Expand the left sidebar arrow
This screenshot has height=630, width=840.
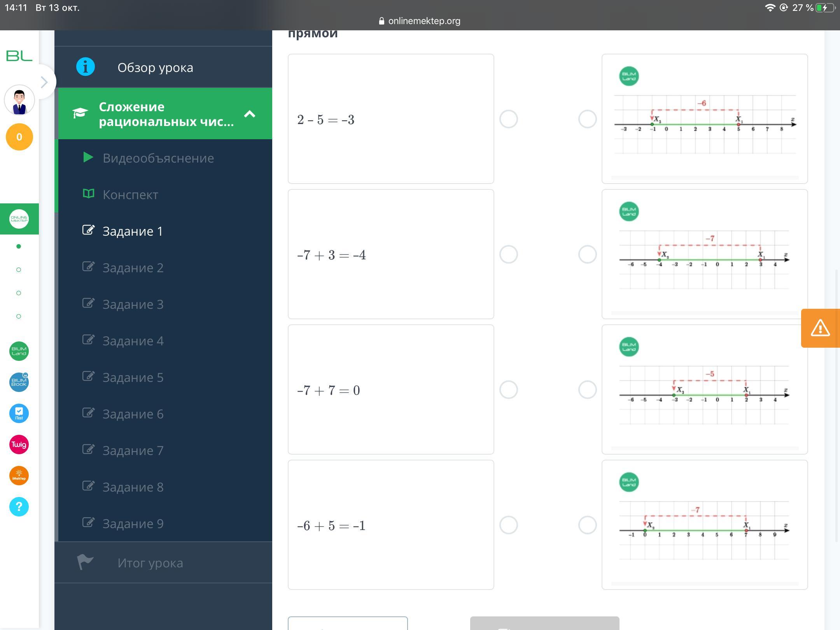coord(44,82)
